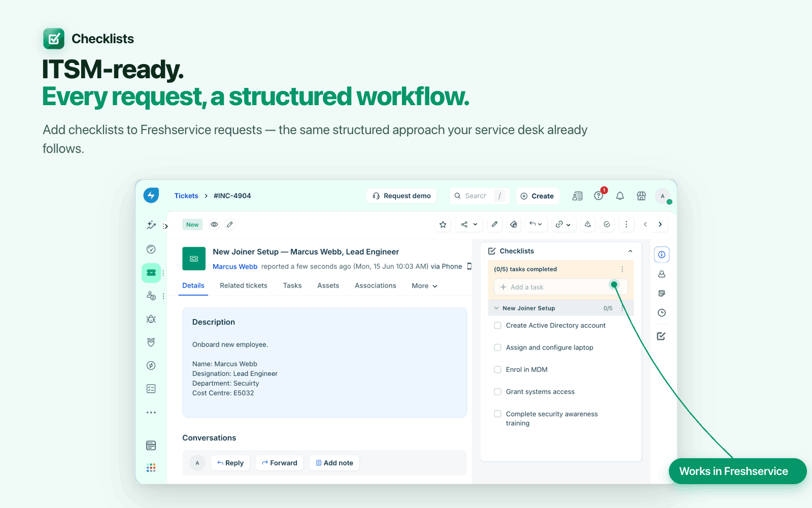This screenshot has width=812, height=508.
Task: Open the marketplace storefront icon
Action: pos(641,196)
